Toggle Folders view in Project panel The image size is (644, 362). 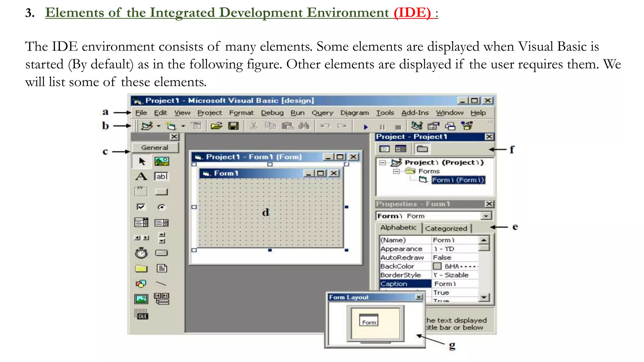pos(422,149)
